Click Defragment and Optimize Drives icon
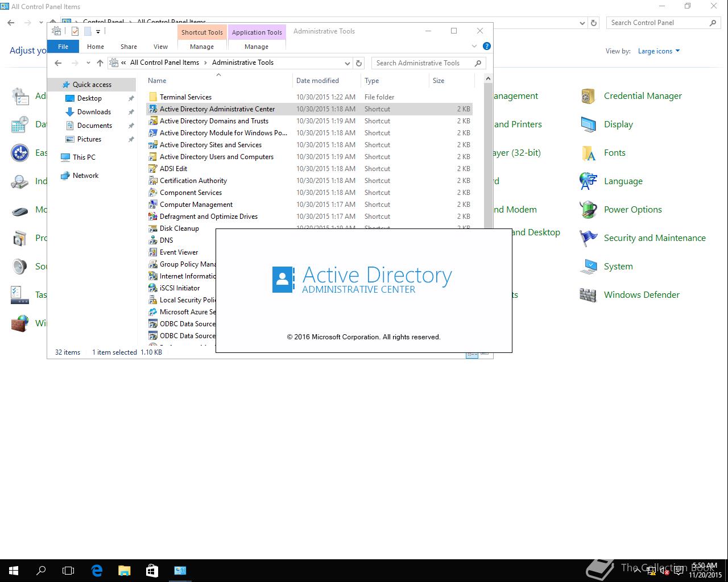Screen dimensions: 728x582 pyautogui.click(x=153, y=217)
